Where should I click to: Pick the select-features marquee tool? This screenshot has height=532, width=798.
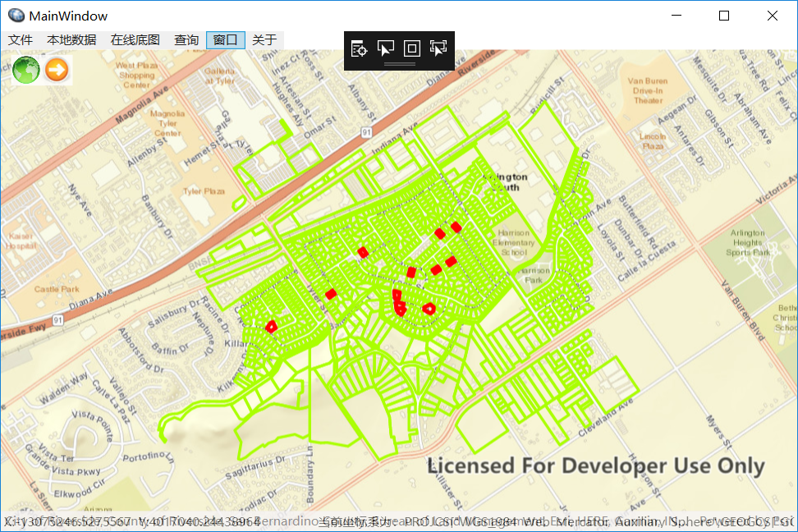click(438, 48)
